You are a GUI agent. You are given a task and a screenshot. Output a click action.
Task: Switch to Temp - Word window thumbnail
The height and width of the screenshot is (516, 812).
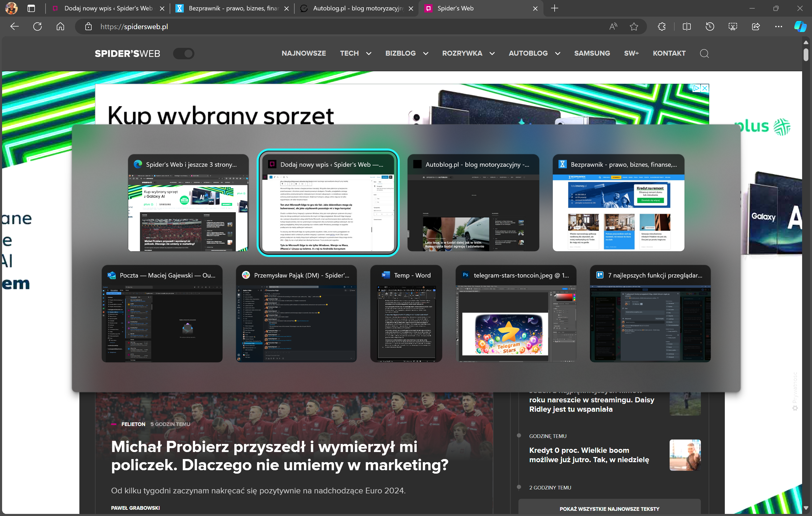[406, 313]
